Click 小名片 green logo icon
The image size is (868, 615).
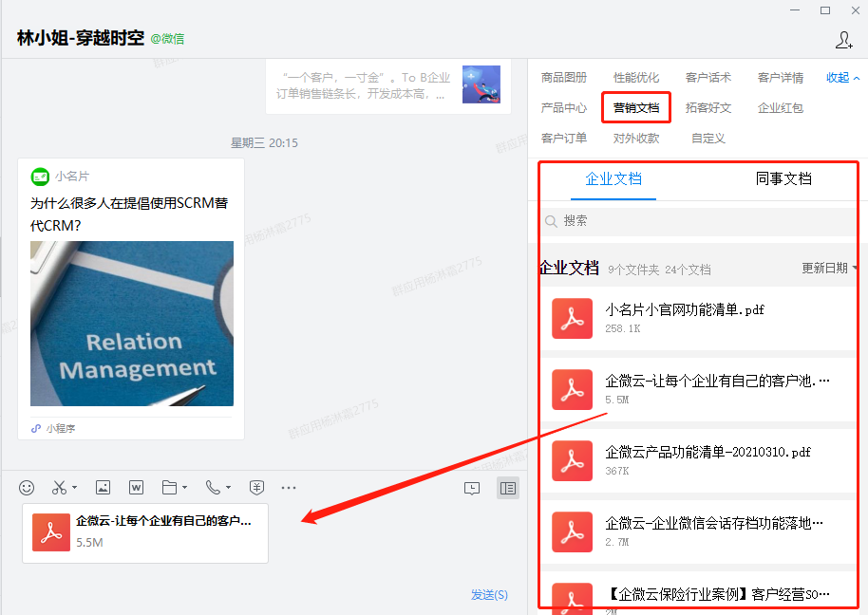(x=40, y=177)
